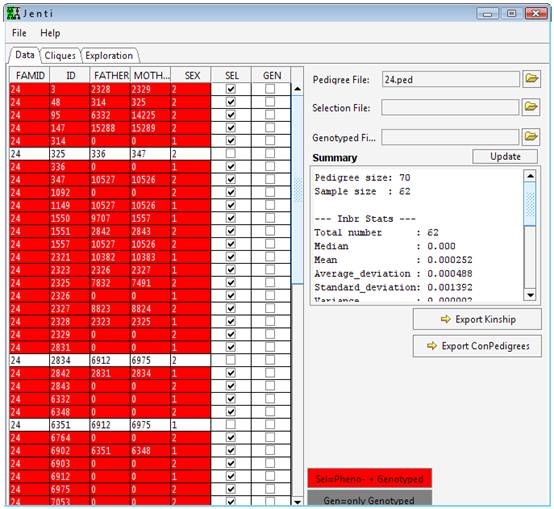The height and width of the screenshot is (509, 554).
Task: Click Export ConPedigrees button
Action: point(477,346)
